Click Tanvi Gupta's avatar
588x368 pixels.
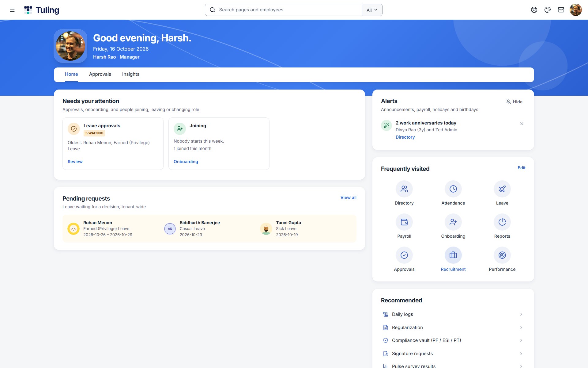266,229
